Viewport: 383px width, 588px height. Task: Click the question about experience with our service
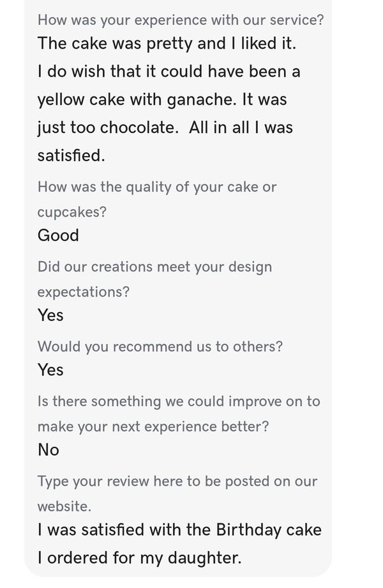point(180,20)
